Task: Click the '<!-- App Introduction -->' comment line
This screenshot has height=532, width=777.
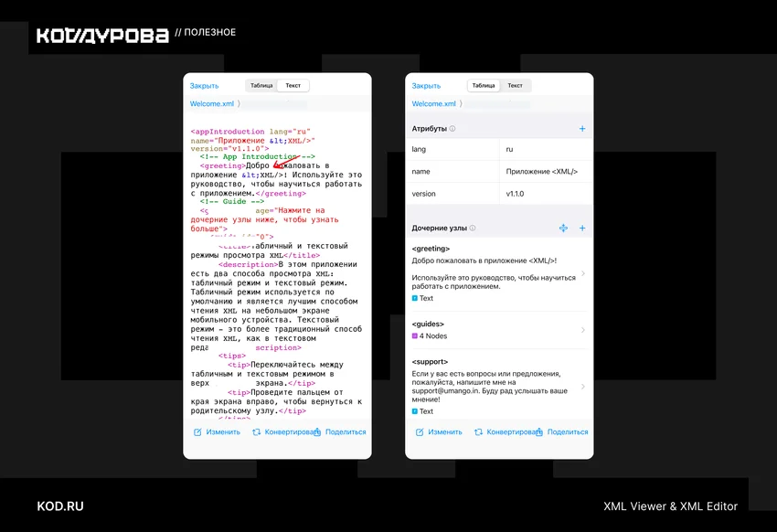Action: [x=257, y=156]
